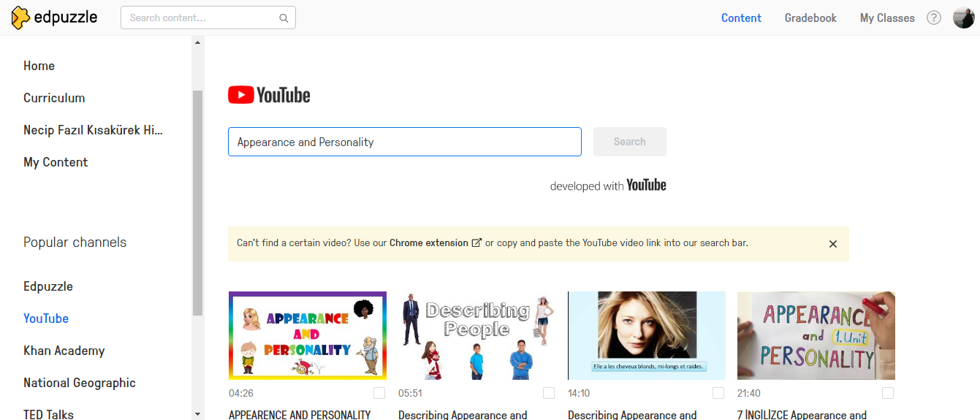
Task: Select the YouTube channel
Action: [46, 318]
